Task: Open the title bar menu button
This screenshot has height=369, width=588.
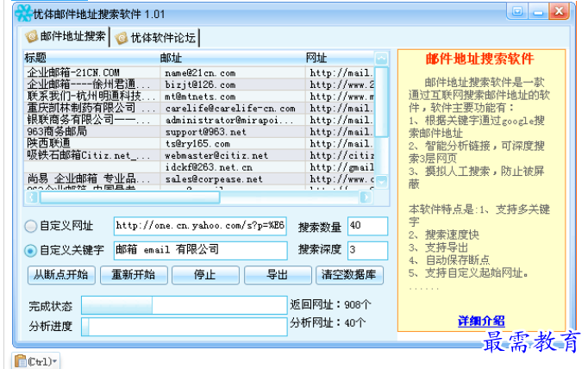Action: coord(517,11)
